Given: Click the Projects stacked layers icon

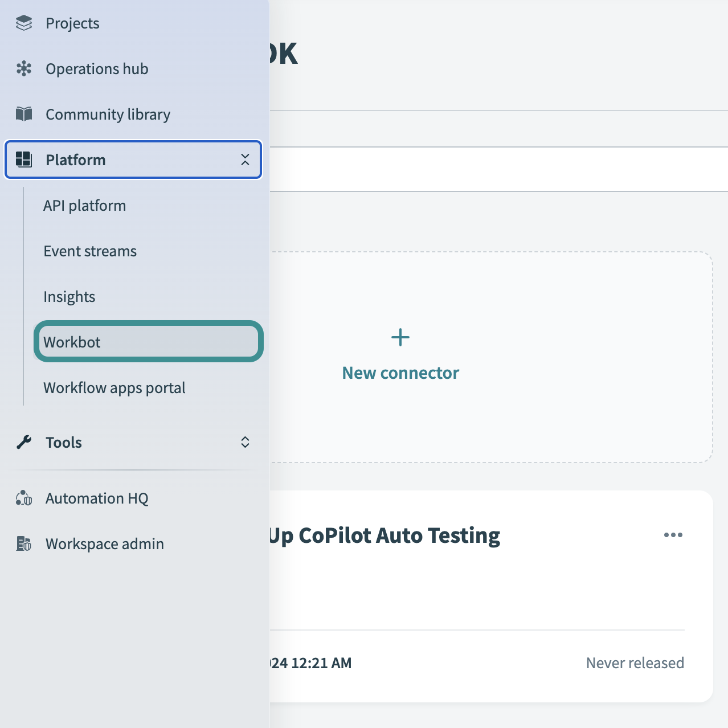Looking at the screenshot, I should pyautogui.click(x=24, y=23).
